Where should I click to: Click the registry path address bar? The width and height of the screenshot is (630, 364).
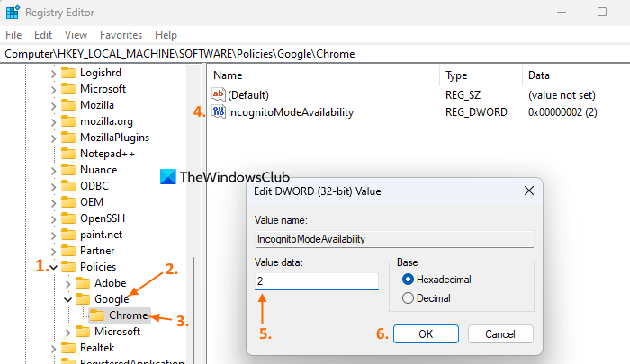tap(315, 54)
